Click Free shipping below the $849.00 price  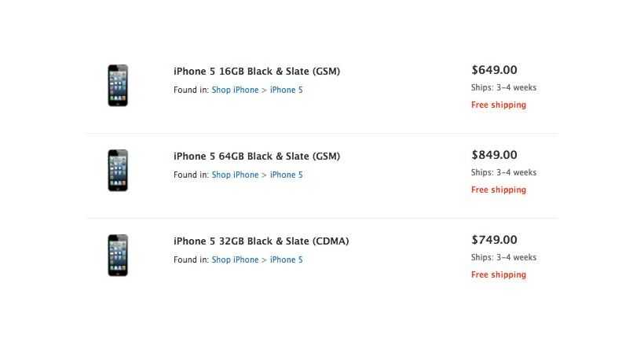(x=499, y=190)
